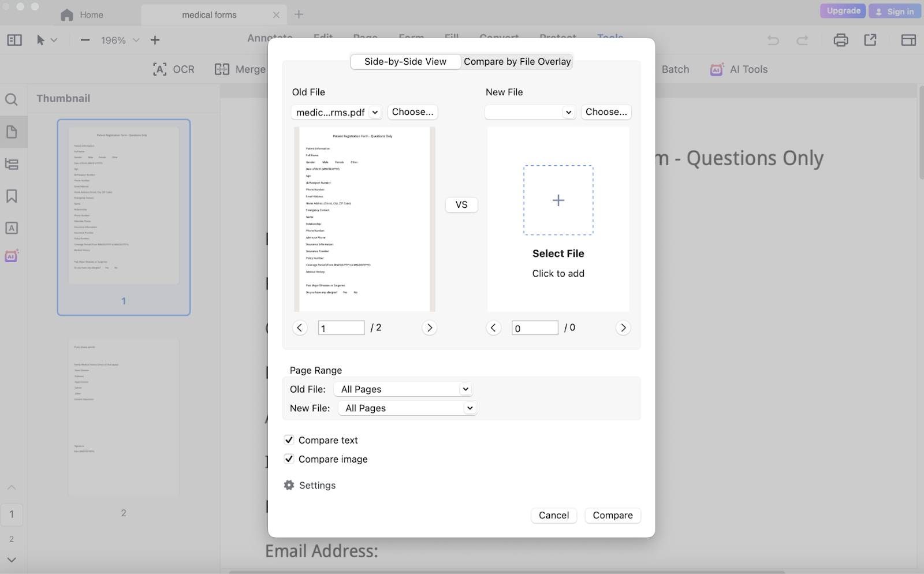This screenshot has width=924, height=574.
Task: Add a new tab with plus icon
Action: 299,14
